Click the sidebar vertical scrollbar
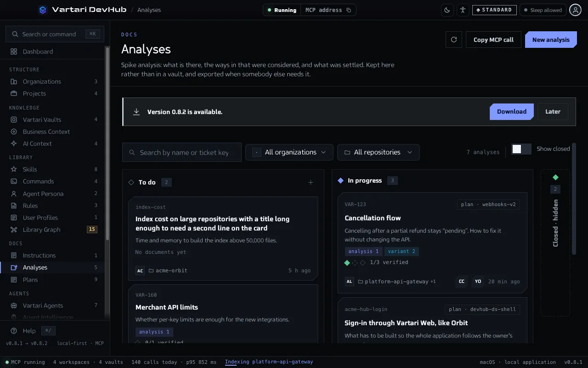This screenshot has height=368, width=588. tap(107, 143)
